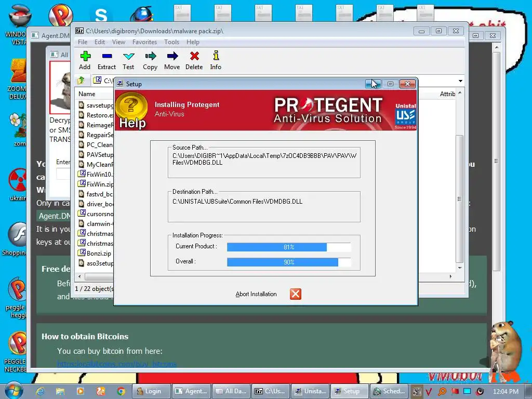Screen dimensions: 532x399
Task: Select the cursorsno zip entry
Action: click(x=96, y=214)
